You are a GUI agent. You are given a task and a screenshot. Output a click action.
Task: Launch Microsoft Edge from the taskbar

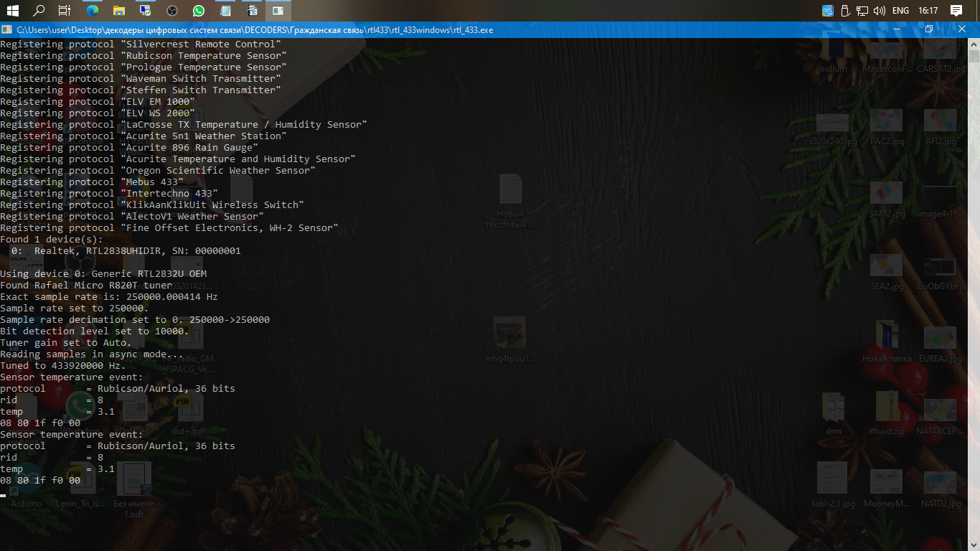coord(93,11)
